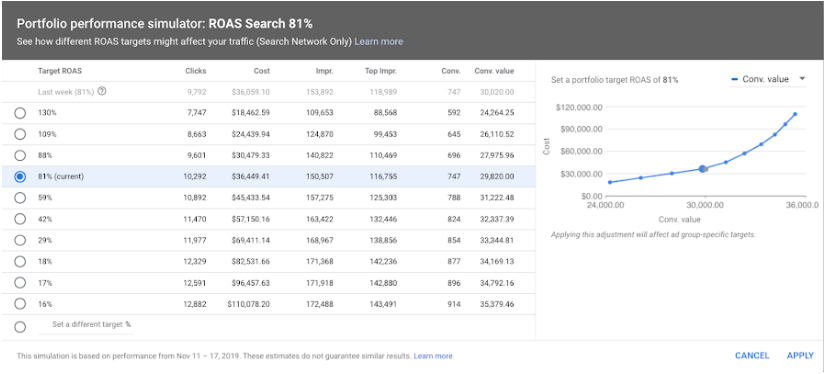828x374 pixels.
Task: Select the 81% (current) radio button
Action: (x=20, y=177)
